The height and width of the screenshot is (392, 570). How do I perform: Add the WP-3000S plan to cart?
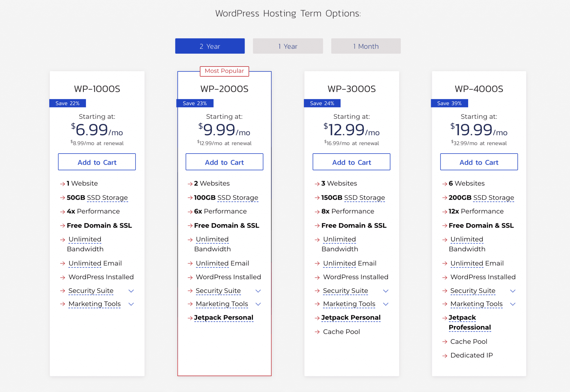tap(351, 162)
